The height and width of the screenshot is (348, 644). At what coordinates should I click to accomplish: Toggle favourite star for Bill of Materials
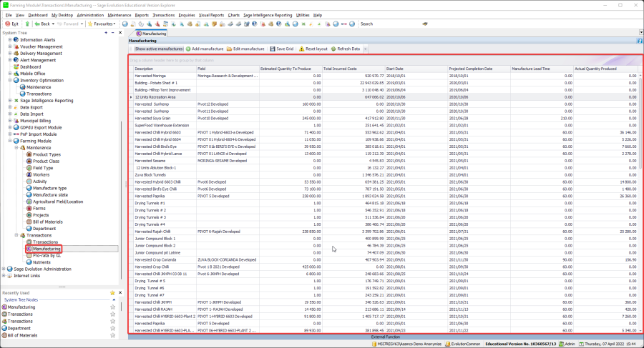(x=112, y=335)
